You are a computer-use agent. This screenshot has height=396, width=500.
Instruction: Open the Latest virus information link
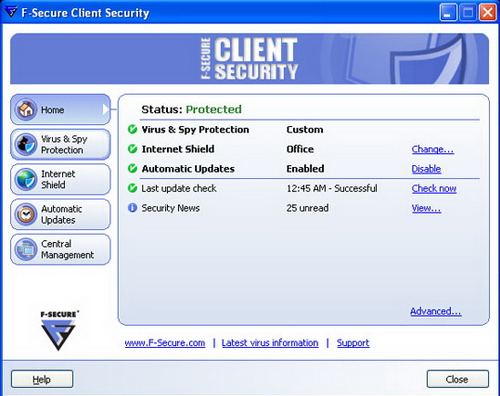point(270,343)
